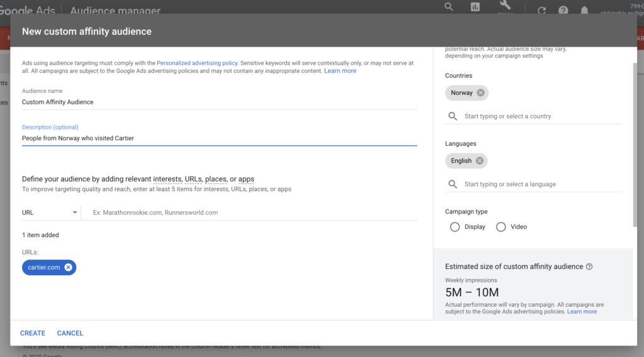The height and width of the screenshot is (357, 644).
Task: Click the dialog's vertical scrollbar
Action: click(635, 144)
